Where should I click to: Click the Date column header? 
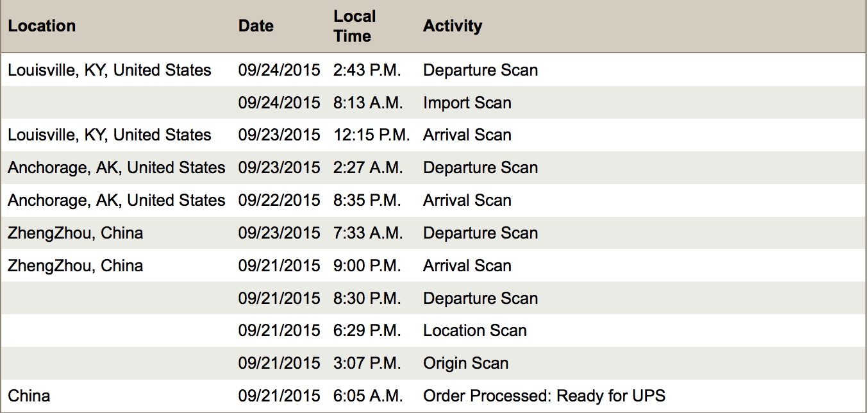coord(256,26)
